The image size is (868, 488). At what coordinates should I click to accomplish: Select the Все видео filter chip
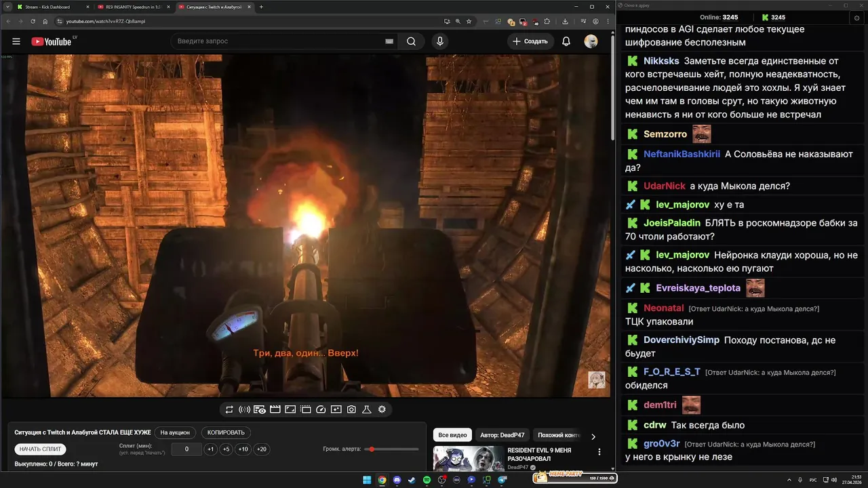[452, 435]
